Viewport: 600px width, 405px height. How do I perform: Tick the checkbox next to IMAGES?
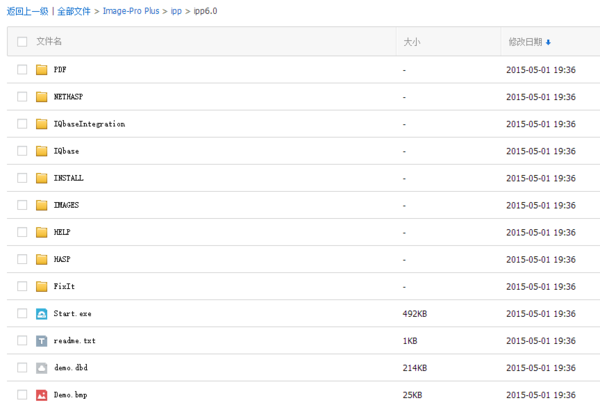coord(22,205)
